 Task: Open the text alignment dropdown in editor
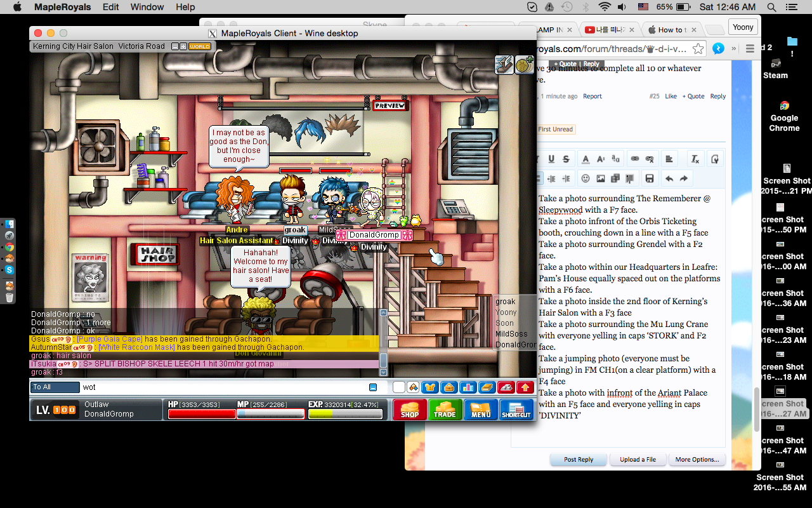coord(669,159)
